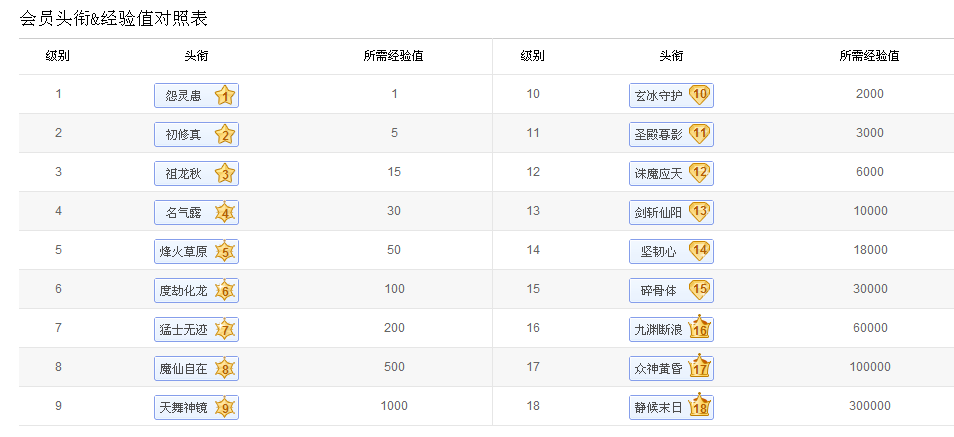Screen dimensions: 954x437
Task: Click the 众神黄昏 title label
Action: tap(658, 369)
